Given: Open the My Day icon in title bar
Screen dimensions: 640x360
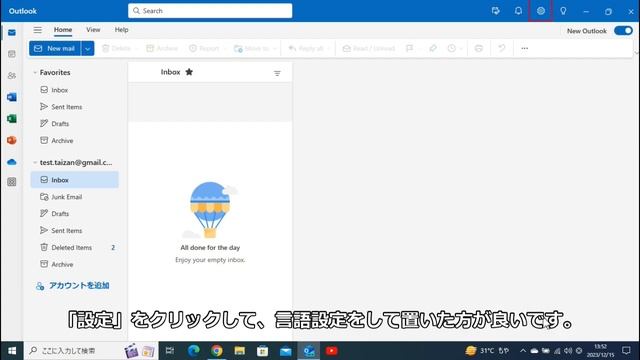Looking at the screenshot, I should point(496,11).
